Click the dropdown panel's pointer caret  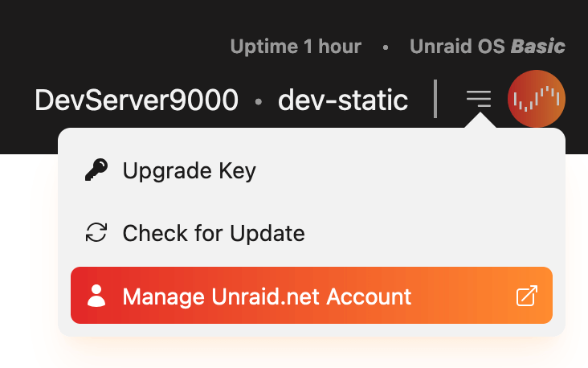click(479, 121)
